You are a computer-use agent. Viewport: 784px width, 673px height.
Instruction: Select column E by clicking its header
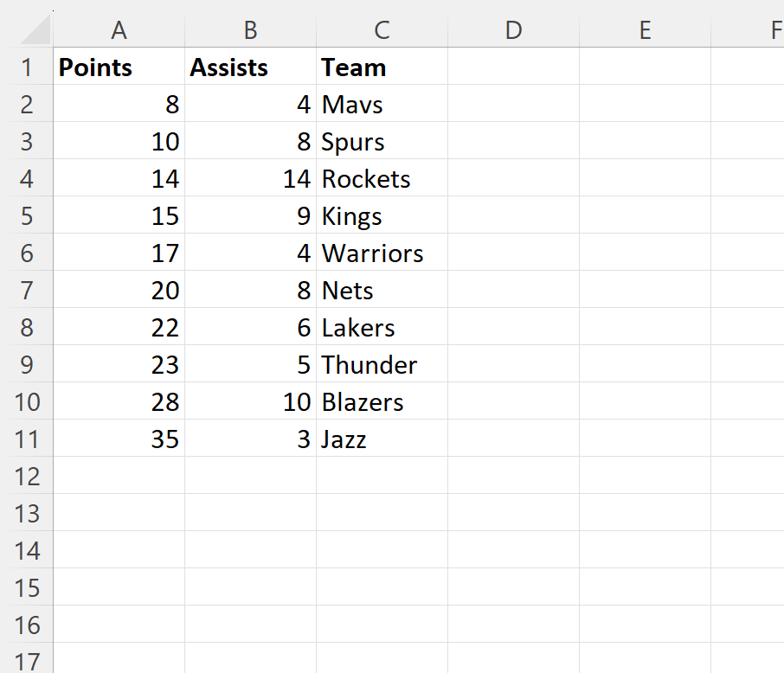pos(645,29)
